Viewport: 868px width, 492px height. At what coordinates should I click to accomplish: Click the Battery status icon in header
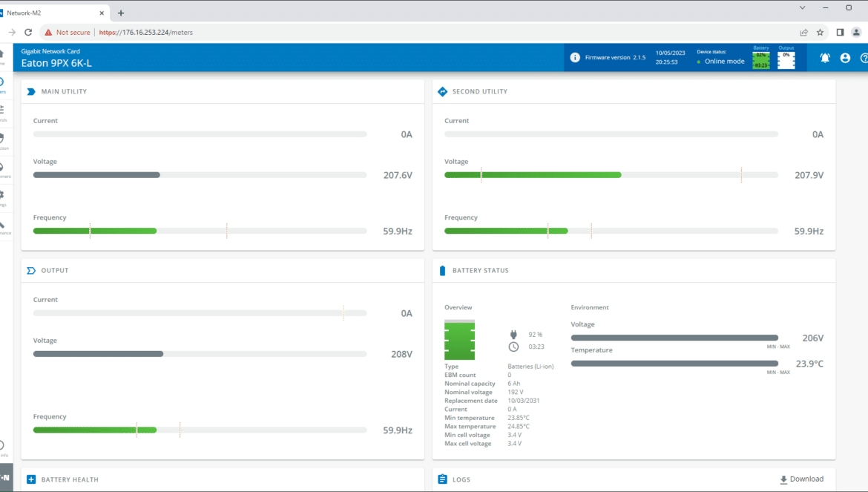click(761, 60)
